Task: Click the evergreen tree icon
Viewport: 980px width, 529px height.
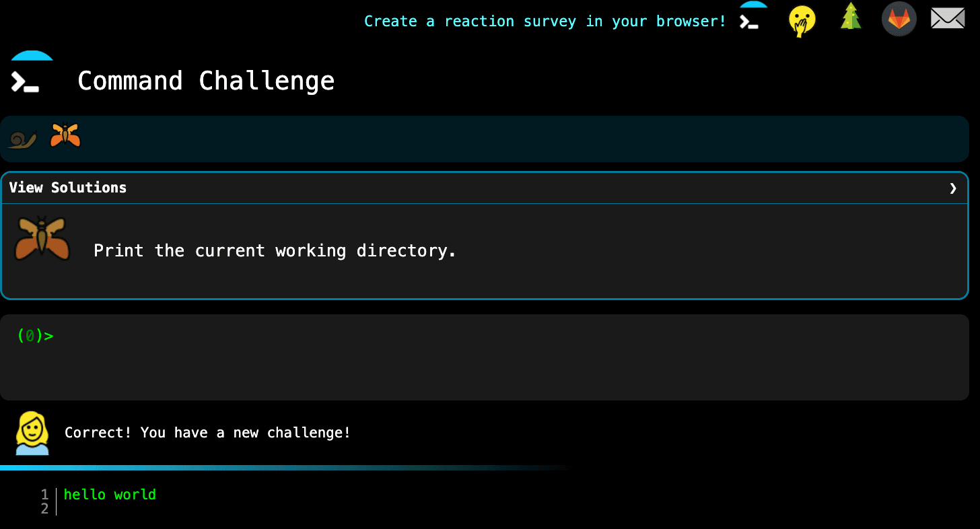Action: point(851,17)
